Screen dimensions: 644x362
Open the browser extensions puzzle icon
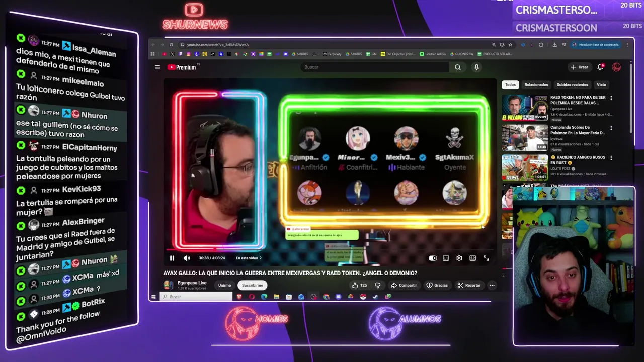541,45
